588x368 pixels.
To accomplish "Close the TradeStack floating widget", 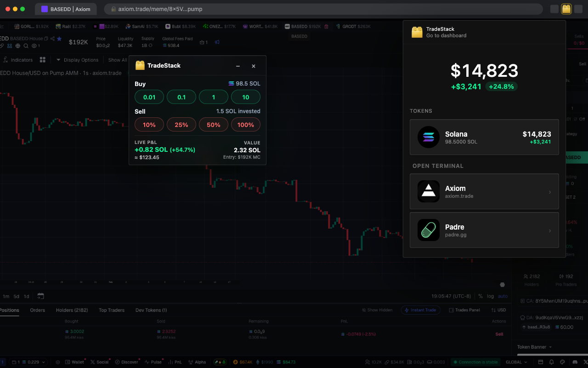I will coord(254,66).
